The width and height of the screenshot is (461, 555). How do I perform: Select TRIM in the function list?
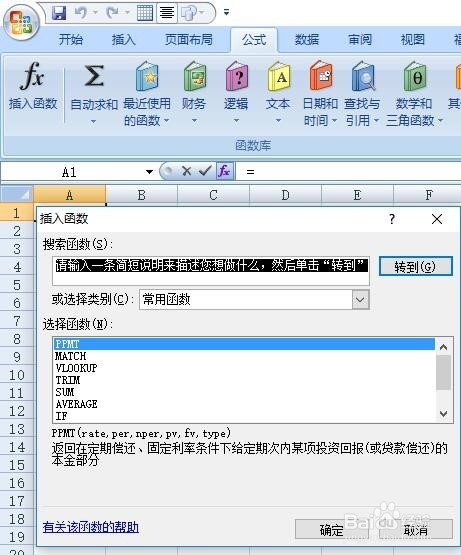click(x=244, y=380)
